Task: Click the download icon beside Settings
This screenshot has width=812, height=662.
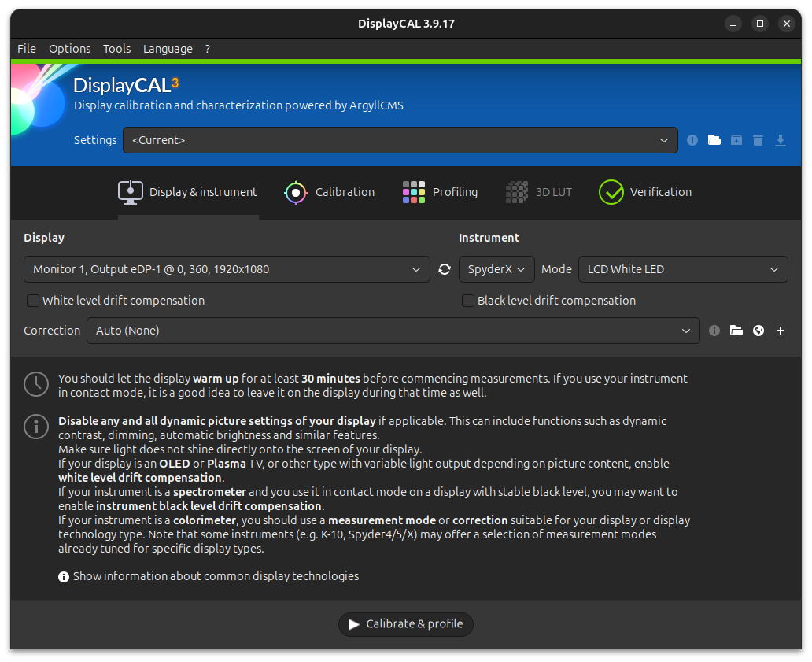Action: pyautogui.click(x=781, y=140)
